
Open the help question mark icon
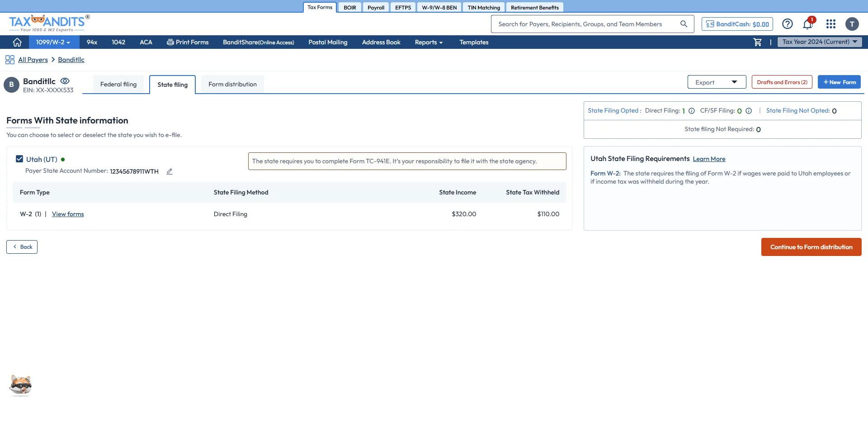(x=788, y=24)
